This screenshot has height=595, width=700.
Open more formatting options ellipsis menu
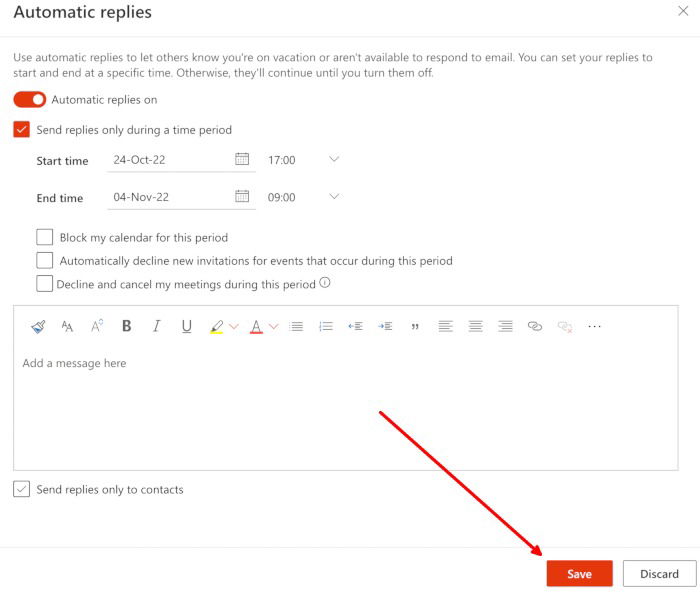pyautogui.click(x=594, y=326)
